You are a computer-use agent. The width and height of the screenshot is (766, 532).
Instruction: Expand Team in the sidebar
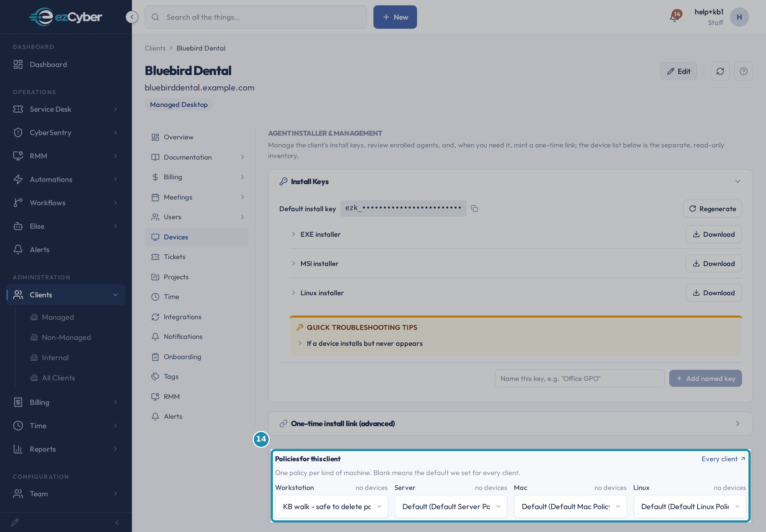pyautogui.click(x=66, y=494)
